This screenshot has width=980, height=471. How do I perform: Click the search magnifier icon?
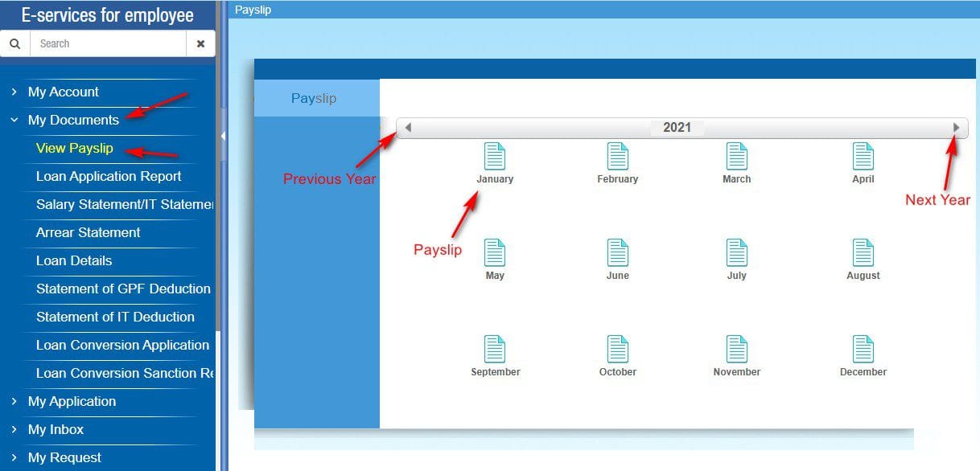(x=14, y=44)
